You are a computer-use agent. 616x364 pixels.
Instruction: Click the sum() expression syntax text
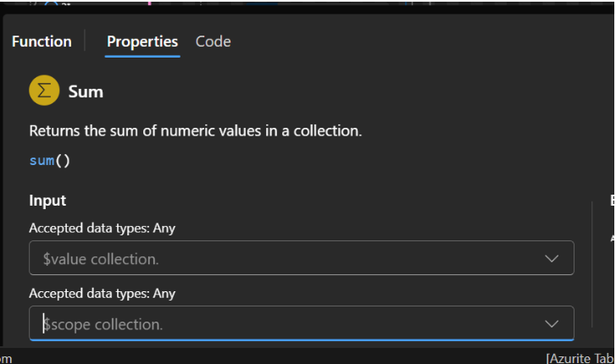point(50,160)
